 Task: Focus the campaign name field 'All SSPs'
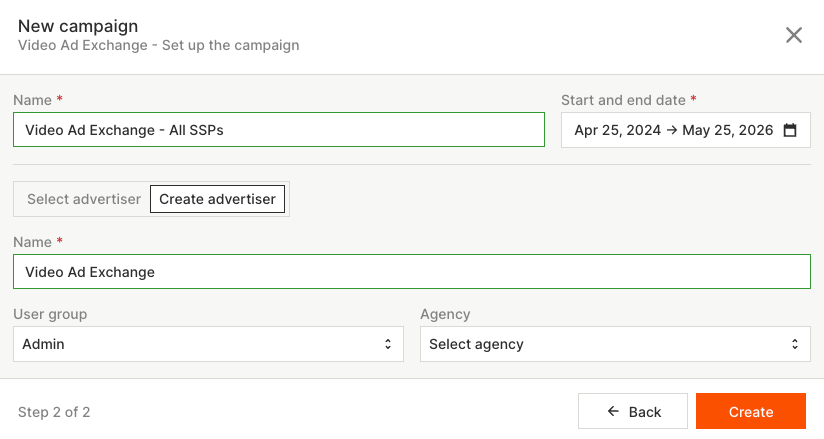279,130
